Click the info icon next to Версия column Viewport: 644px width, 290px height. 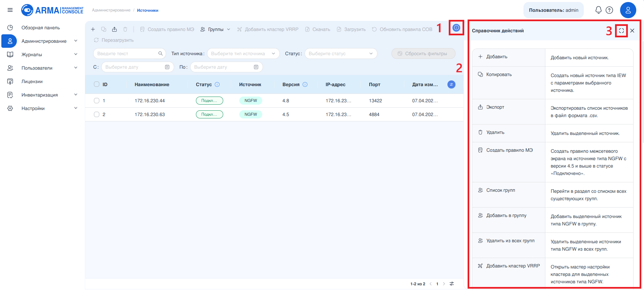point(305,84)
